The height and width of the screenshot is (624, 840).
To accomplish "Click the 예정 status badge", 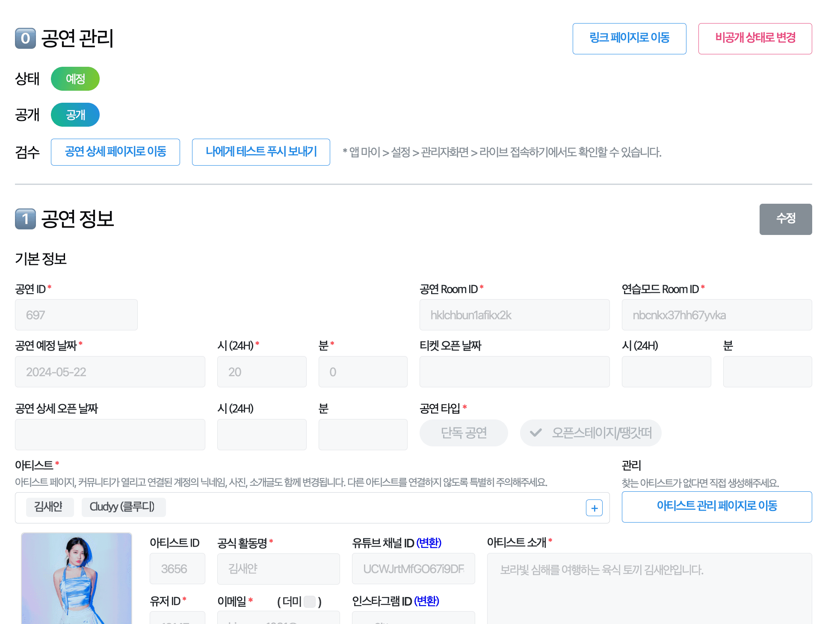I will click(75, 79).
